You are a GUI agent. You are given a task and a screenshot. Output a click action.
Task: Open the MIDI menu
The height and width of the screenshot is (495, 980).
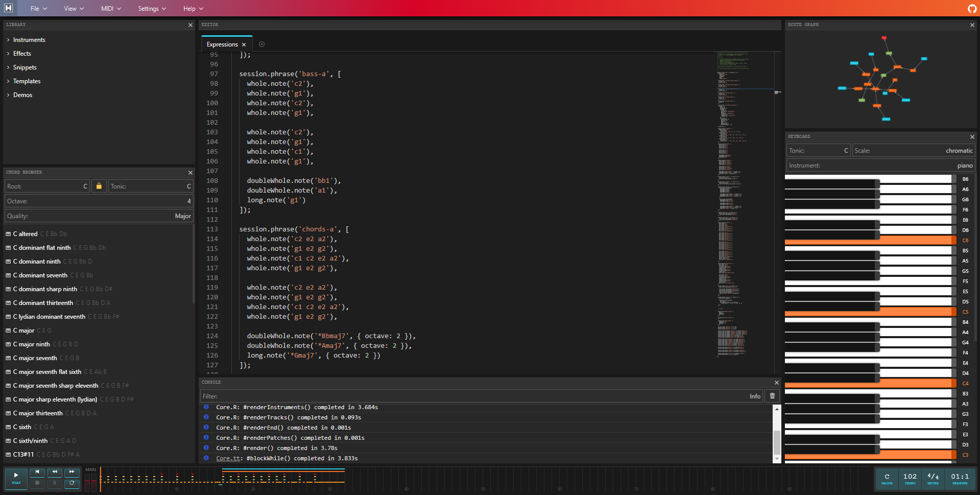tap(111, 9)
